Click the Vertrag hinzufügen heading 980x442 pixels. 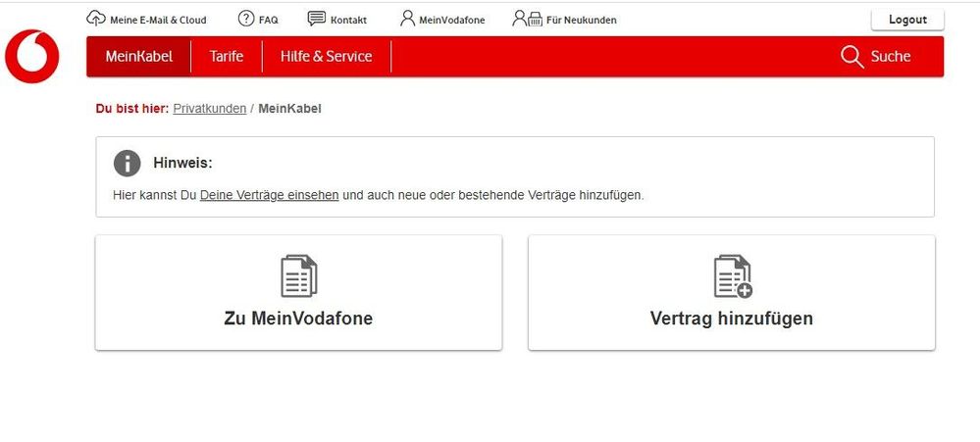[x=731, y=319]
